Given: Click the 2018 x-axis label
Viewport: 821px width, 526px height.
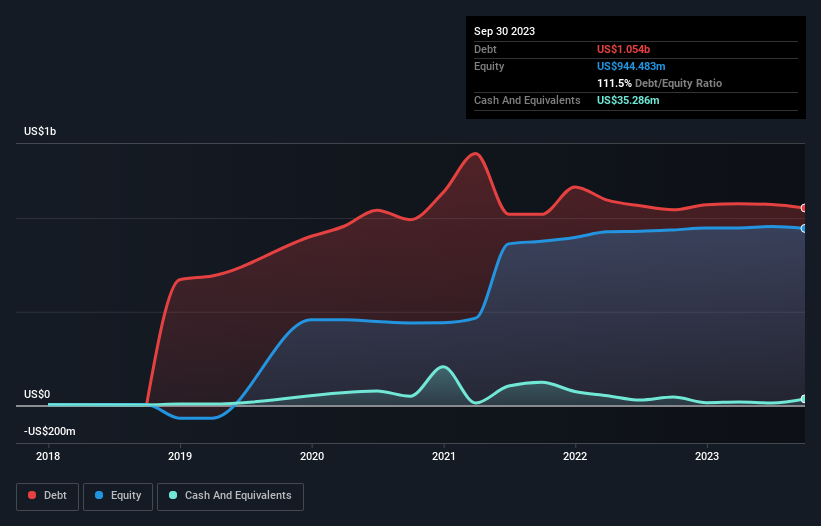Looking at the screenshot, I should tap(48, 456).
